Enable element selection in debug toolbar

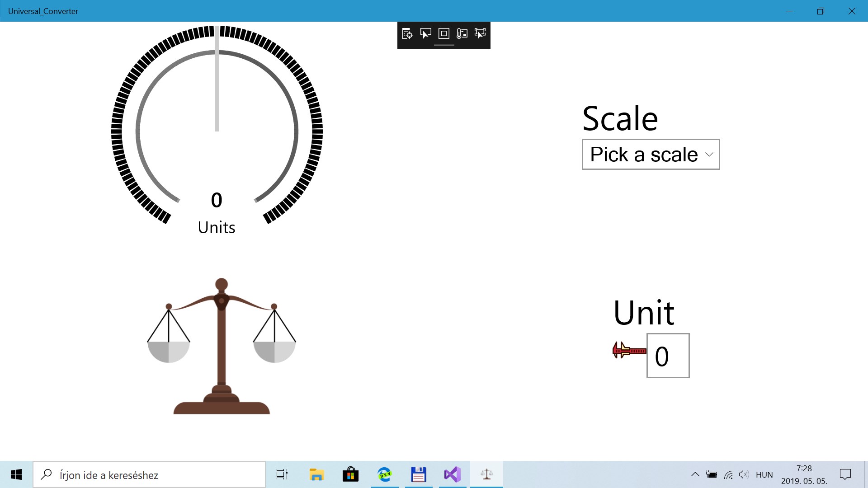click(425, 33)
